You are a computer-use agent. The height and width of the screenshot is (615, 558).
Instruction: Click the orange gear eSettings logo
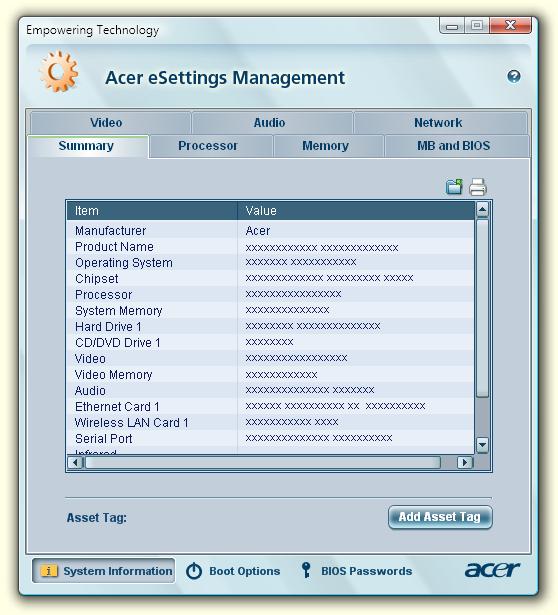click(59, 72)
